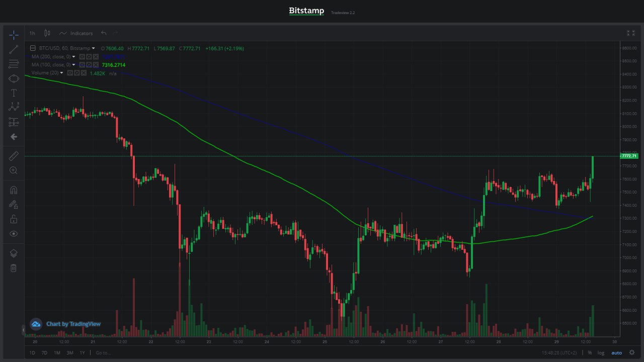Hide the MA 100 indicator
The height and width of the screenshot is (362, 644).
82,65
